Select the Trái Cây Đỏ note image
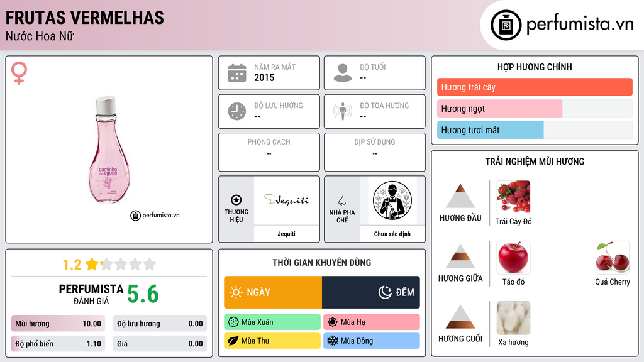This screenshot has width=644, height=362. pyautogui.click(x=513, y=197)
